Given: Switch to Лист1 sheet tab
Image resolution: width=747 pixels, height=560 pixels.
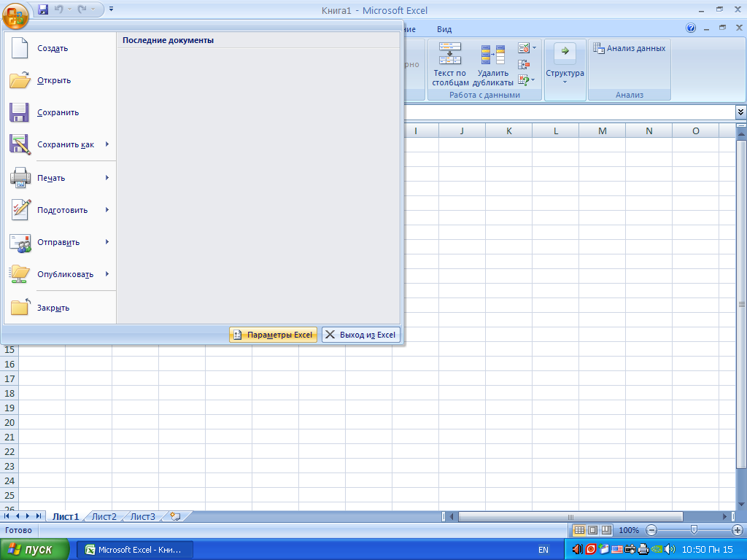Looking at the screenshot, I should click(65, 517).
